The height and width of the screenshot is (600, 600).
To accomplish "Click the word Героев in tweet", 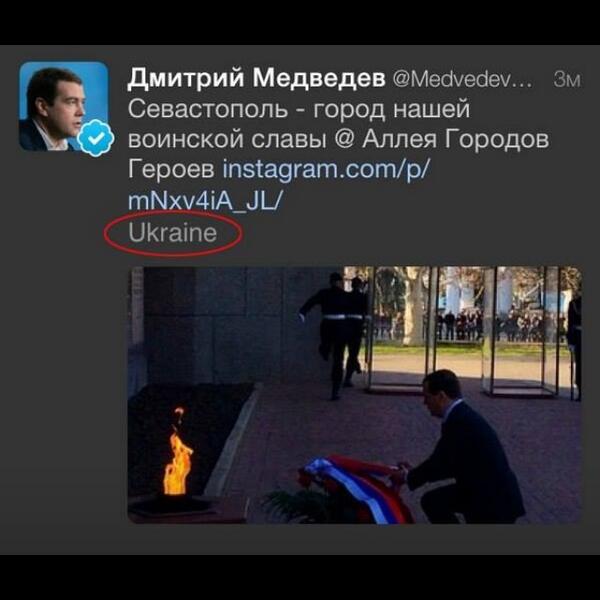I will [x=171, y=170].
